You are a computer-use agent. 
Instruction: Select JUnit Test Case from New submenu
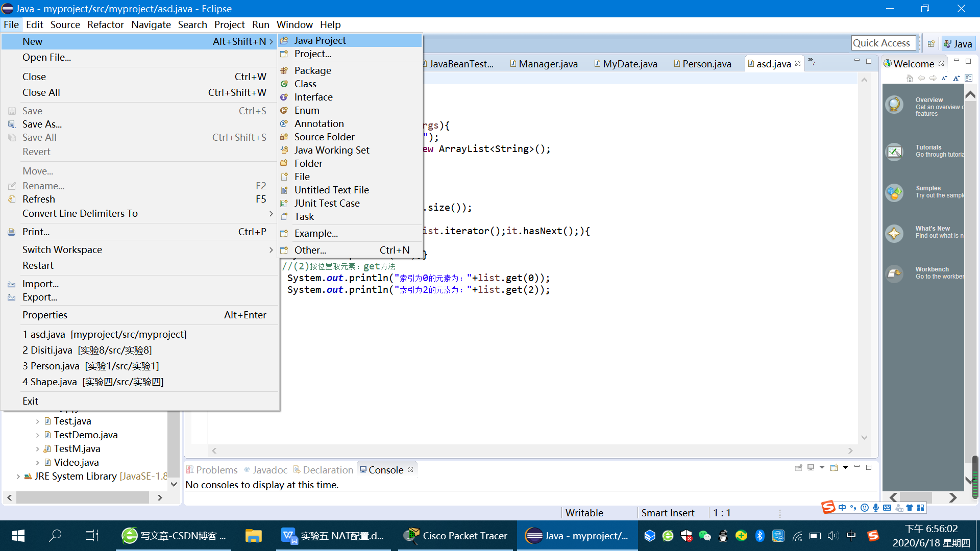[327, 203]
